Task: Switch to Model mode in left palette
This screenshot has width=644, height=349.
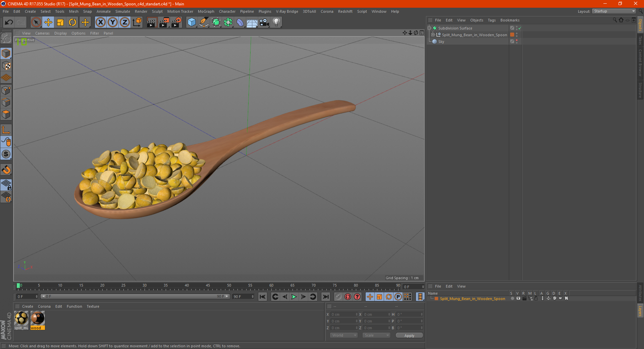Action: pyautogui.click(x=6, y=53)
